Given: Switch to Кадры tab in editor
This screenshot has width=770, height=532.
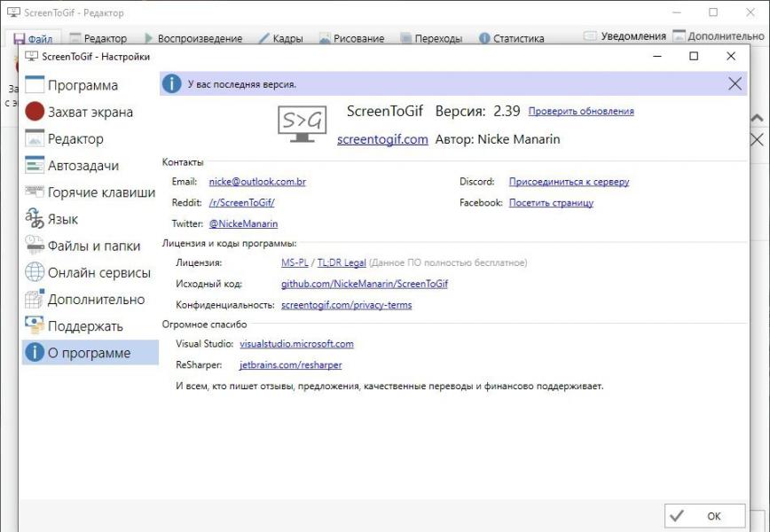Looking at the screenshot, I should [281, 38].
